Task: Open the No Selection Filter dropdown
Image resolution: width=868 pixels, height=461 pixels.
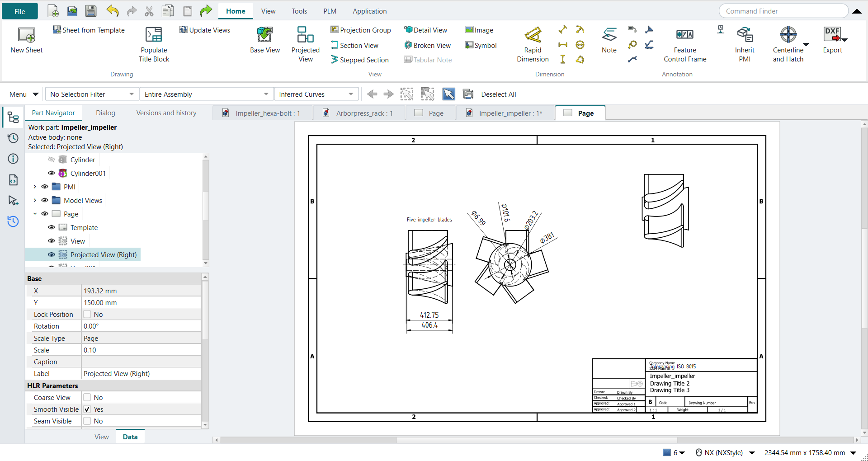Action: 92,94
